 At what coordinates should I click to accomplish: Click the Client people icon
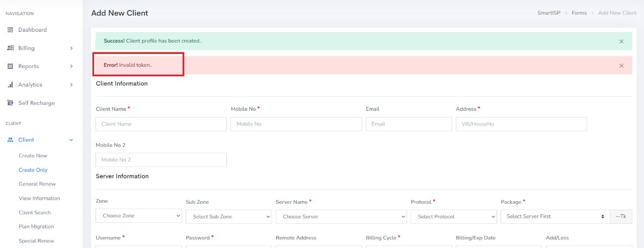pyautogui.click(x=10, y=140)
